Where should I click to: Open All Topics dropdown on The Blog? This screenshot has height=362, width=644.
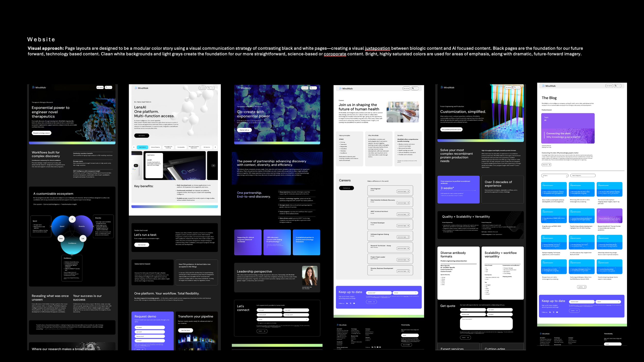click(x=555, y=176)
